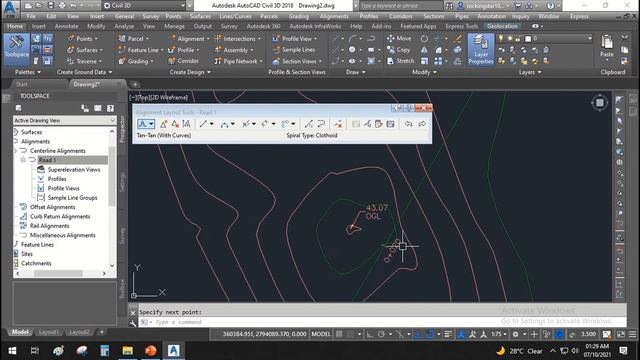Image resolution: width=640 pixels, height=360 pixels.
Task: Switch to the Geolocation ribbon tab
Action: (502, 26)
